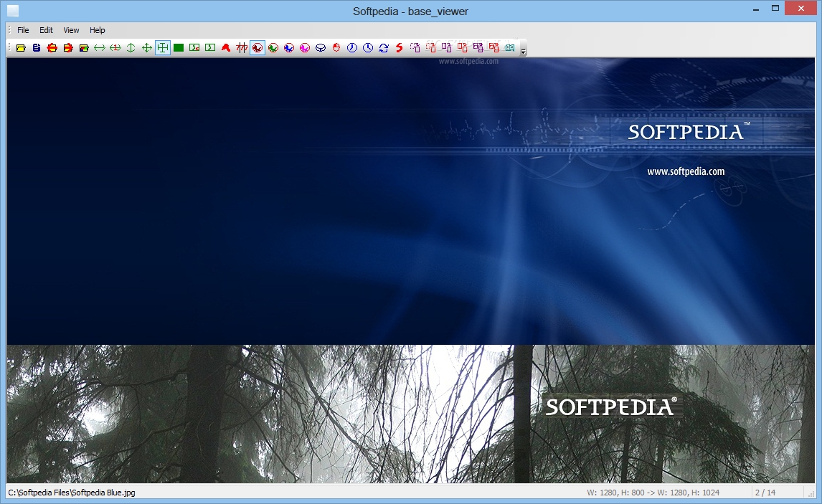Image resolution: width=822 pixels, height=504 pixels.
Task: Click the blue Softpedia wallpaper image
Action: click(x=410, y=201)
